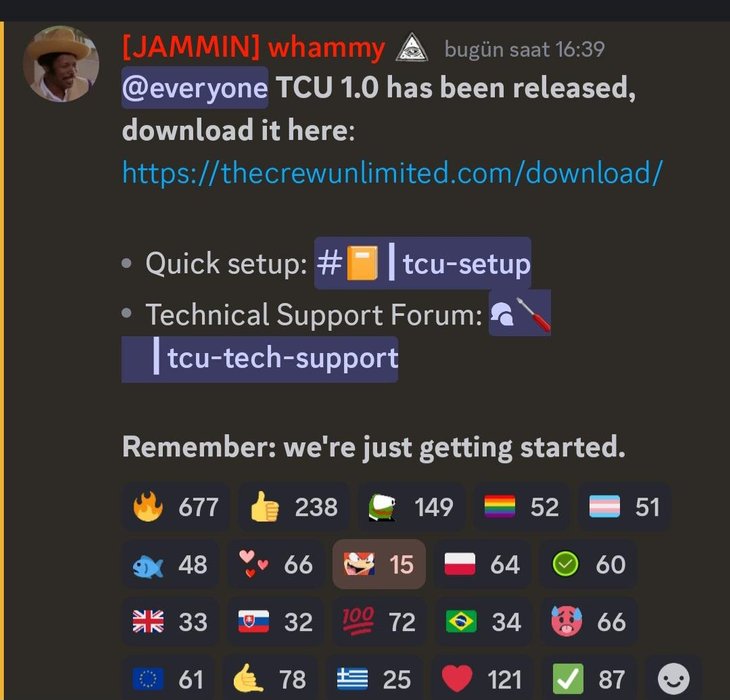Click the illuminati triangle role icon
The width and height of the screenshot is (730, 700).
click(x=412, y=47)
